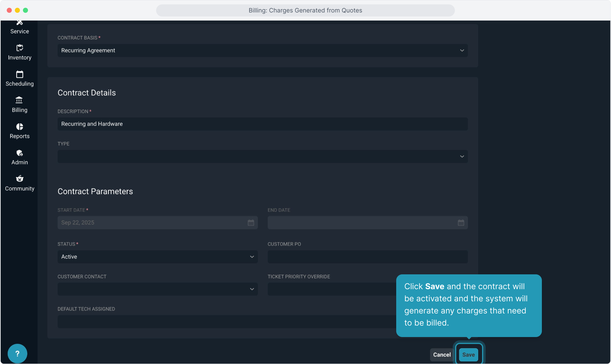This screenshot has width=611, height=364.
Task: Focus the Description text field
Action: (x=262, y=124)
